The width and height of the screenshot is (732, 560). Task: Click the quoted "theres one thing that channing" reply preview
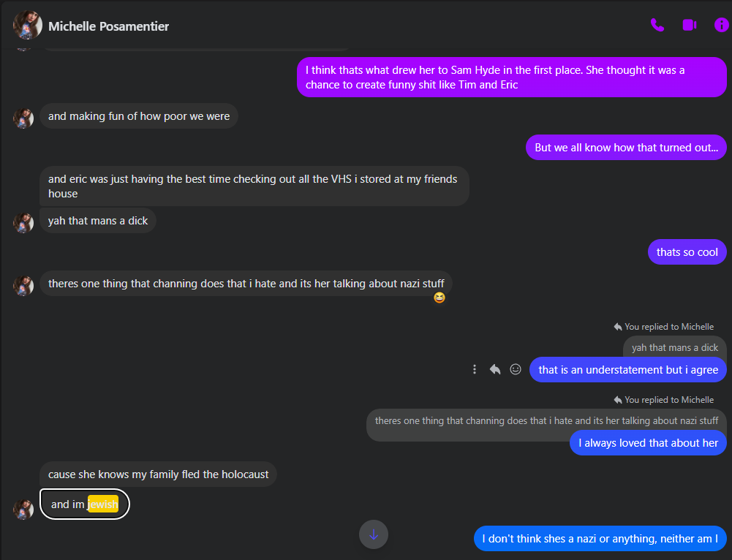coord(546,420)
